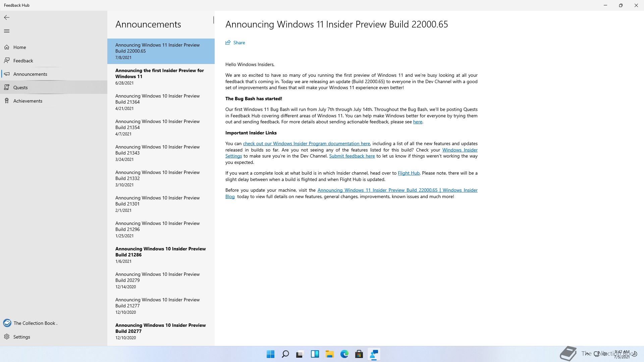Click the Home icon in sidebar

click(7, 47)
